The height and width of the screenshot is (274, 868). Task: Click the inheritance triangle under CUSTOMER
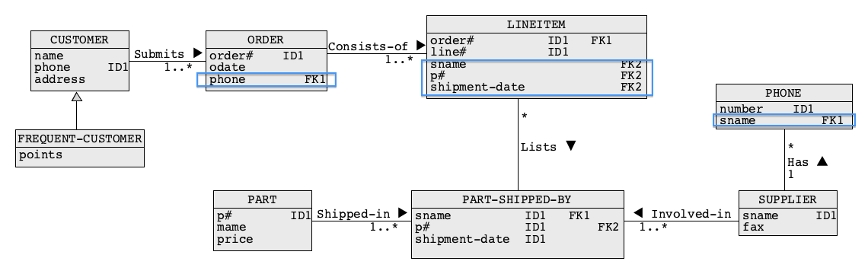(x=77, y=97)
